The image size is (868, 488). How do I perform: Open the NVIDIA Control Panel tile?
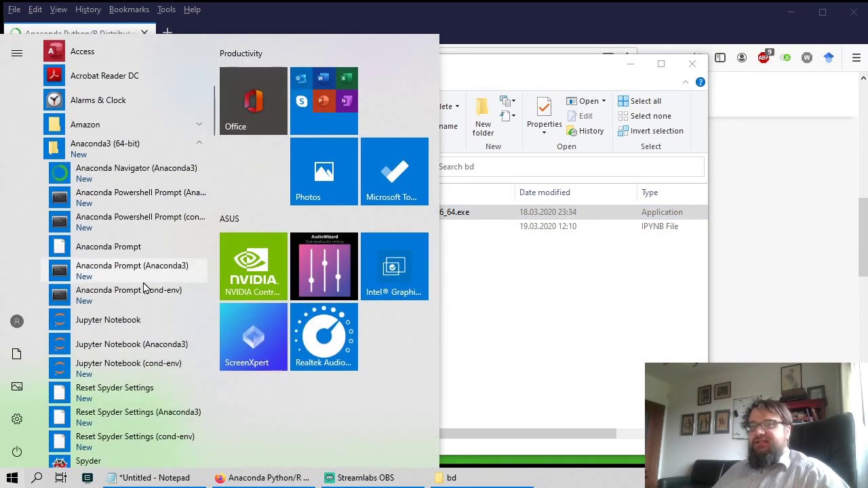click(254, 266)
